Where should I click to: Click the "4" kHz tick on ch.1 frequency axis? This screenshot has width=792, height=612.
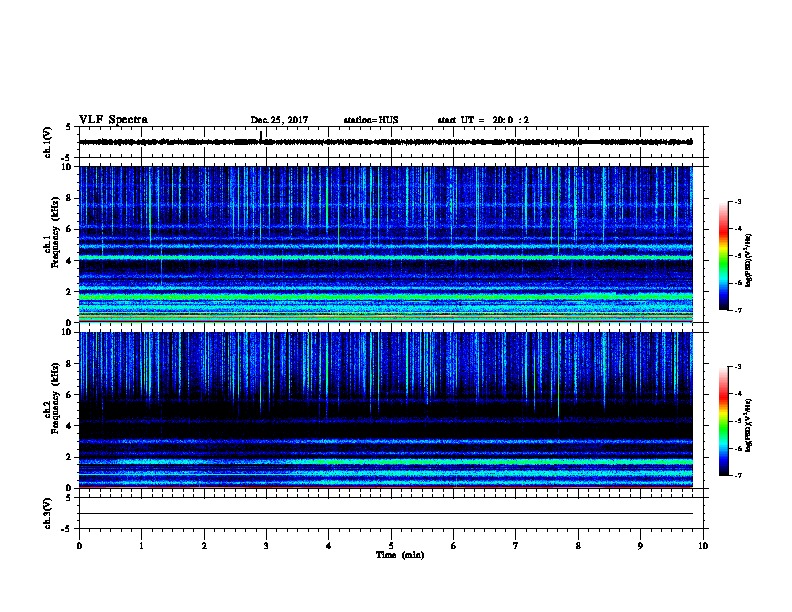(x=69, y=261)
